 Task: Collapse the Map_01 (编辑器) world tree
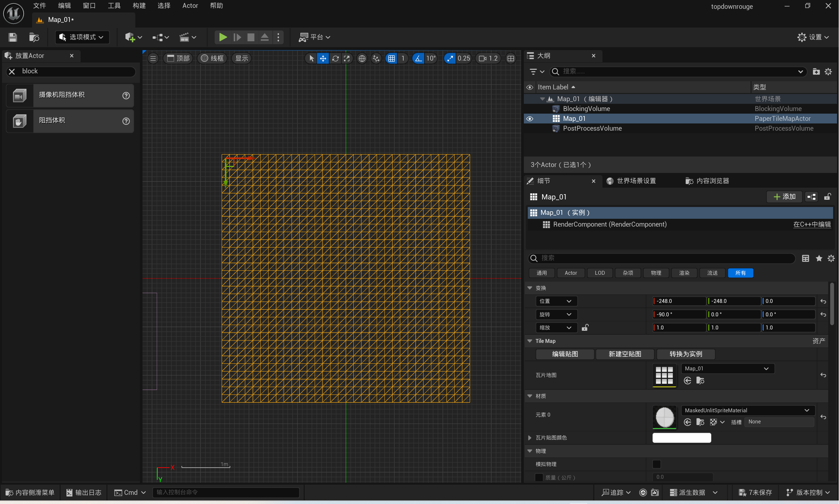(542, 99)
